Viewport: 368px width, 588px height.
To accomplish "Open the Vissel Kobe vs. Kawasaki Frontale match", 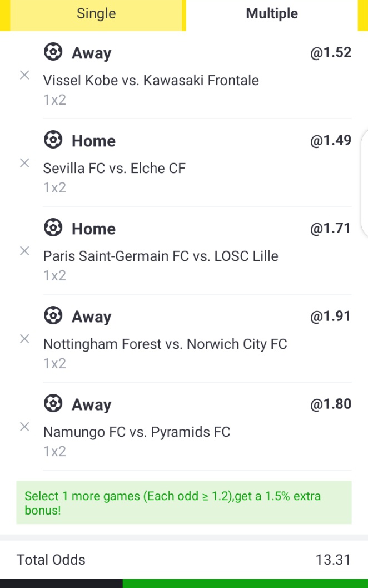I will point(151,81).
